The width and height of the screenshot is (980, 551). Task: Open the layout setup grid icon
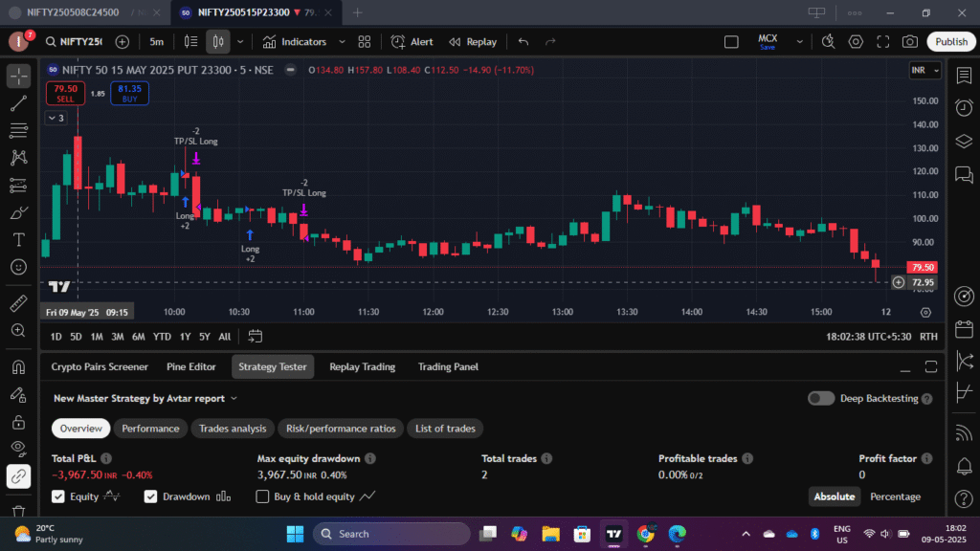(x=365, y=42)
